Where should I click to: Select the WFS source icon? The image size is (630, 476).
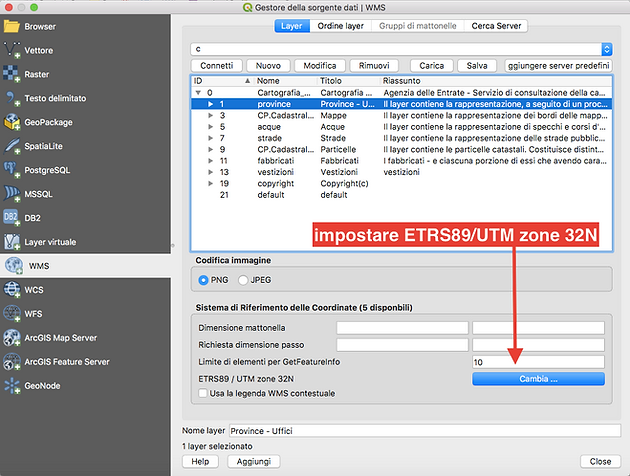pos(11,314)
